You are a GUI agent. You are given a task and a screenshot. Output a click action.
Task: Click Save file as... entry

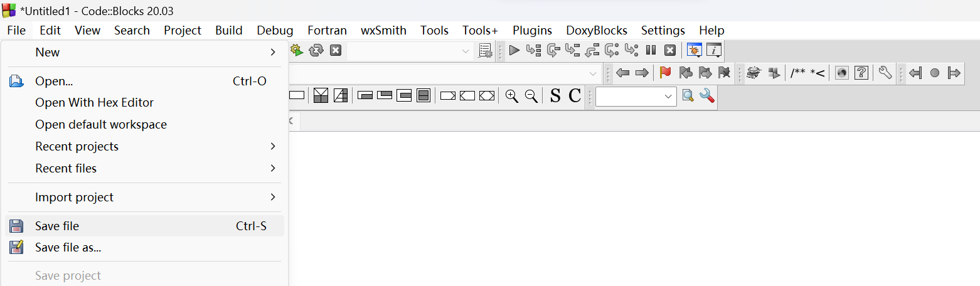tap(68, 248)
